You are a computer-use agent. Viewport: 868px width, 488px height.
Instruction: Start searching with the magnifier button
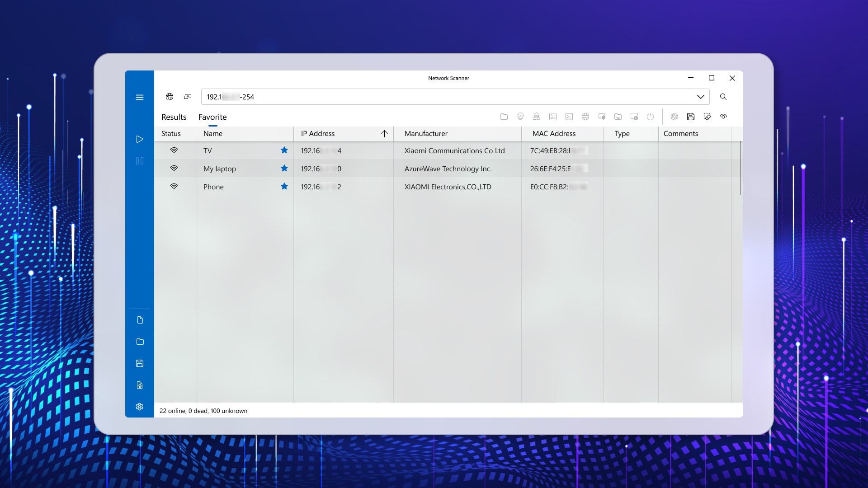coord(723,97)
